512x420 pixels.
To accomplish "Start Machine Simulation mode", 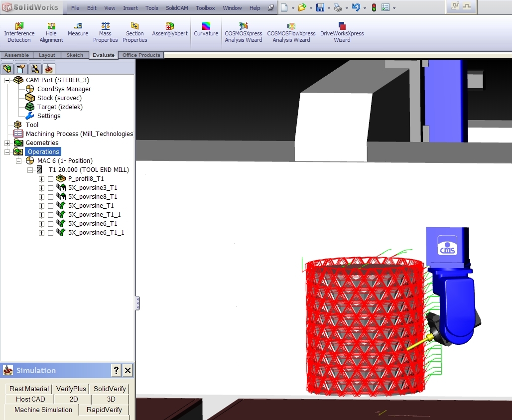I will click(43, 410).
